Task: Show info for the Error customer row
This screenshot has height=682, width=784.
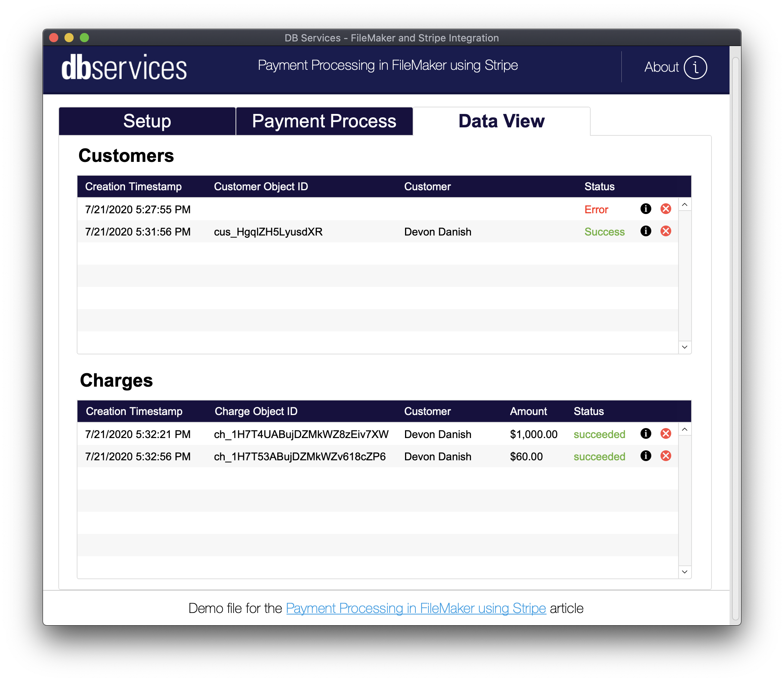Action: pyautogui.click(x=646, y=209)
